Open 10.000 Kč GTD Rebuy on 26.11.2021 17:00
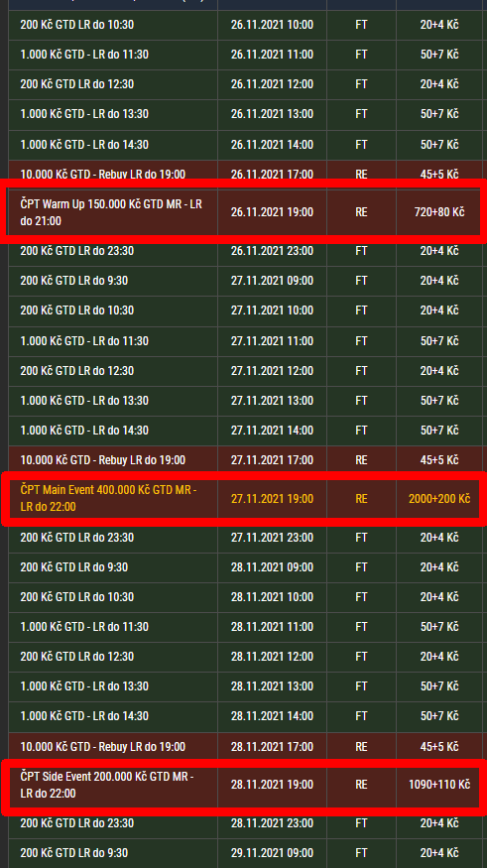 (245, 175)
